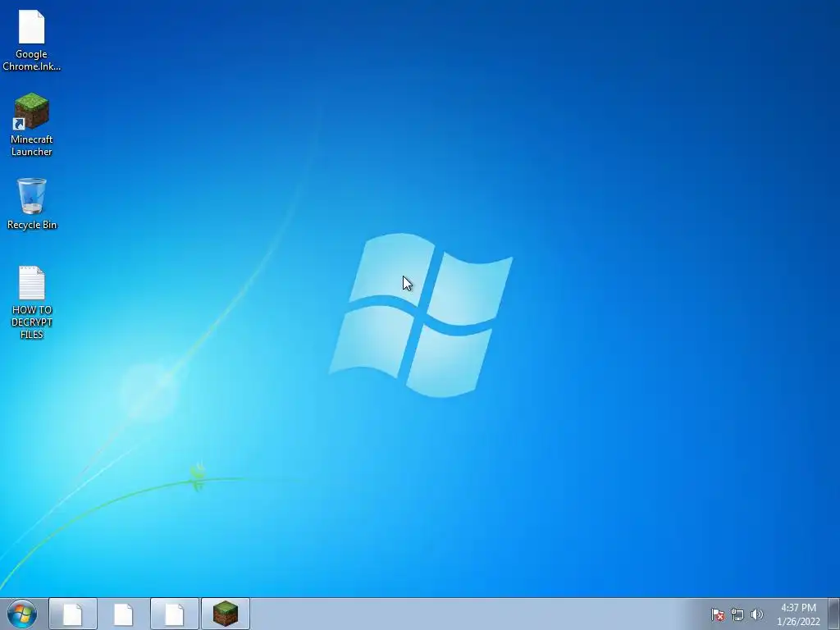Select the Google Chrome.lnk desktop file icon
This screenshot has width=840, height=630.
[x=32, y=41]
